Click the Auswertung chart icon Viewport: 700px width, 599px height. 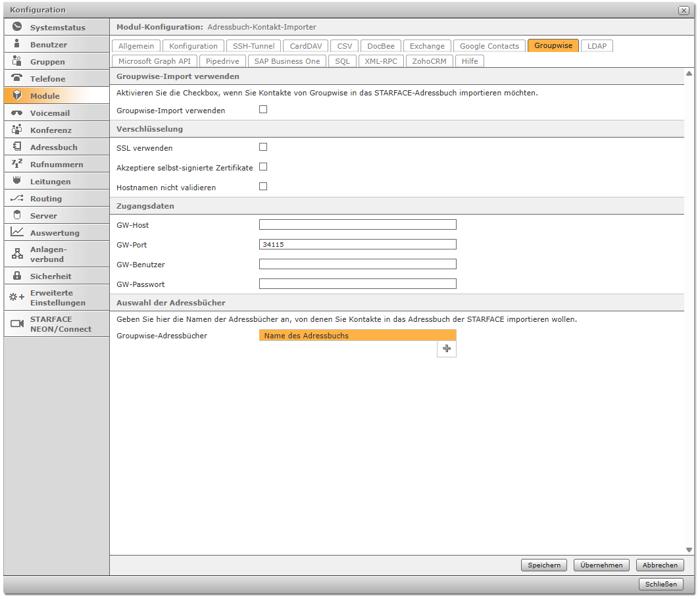[17, 233]
